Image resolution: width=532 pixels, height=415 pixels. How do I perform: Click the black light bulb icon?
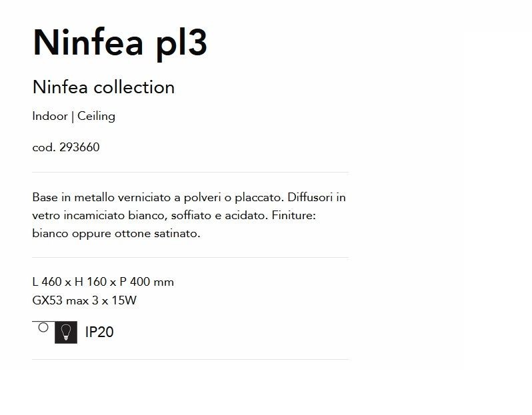pyautogui.click(x=66, y=332)
